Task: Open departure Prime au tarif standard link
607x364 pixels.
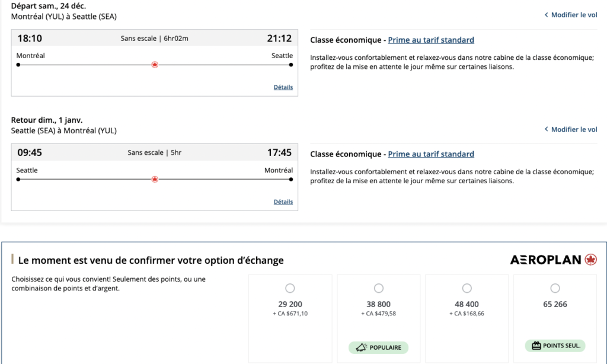Action: (431, 40)
